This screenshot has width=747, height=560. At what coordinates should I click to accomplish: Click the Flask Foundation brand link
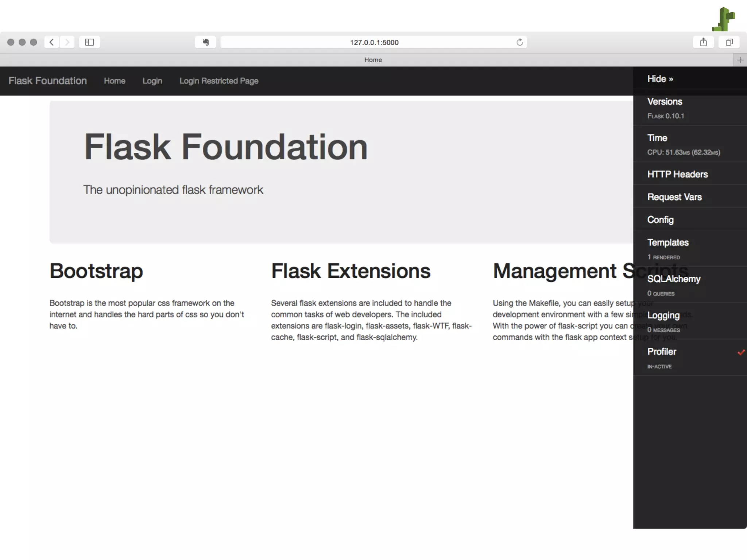point(48,81)
